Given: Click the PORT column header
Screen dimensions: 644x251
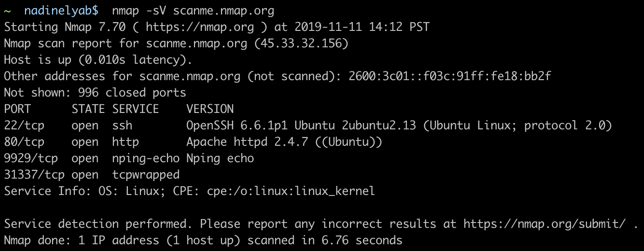Looking at the screenshot, I should pyautogui.click(x=17, y=109).
